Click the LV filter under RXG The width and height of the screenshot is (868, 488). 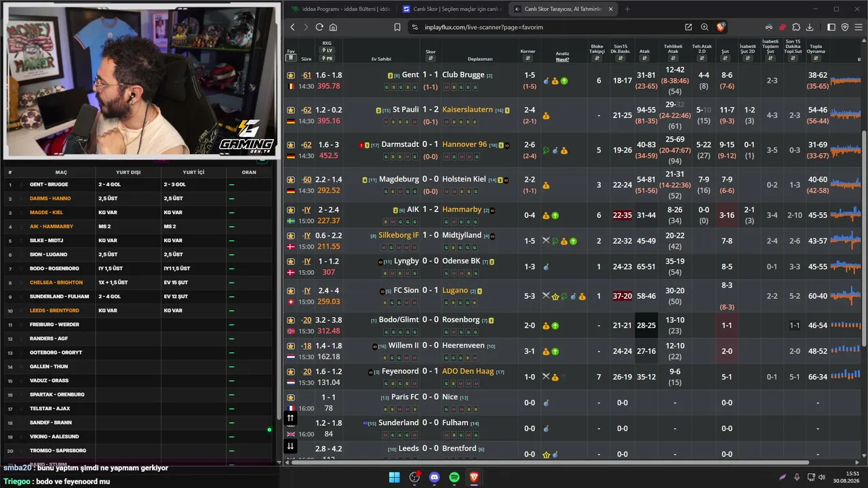328,50
